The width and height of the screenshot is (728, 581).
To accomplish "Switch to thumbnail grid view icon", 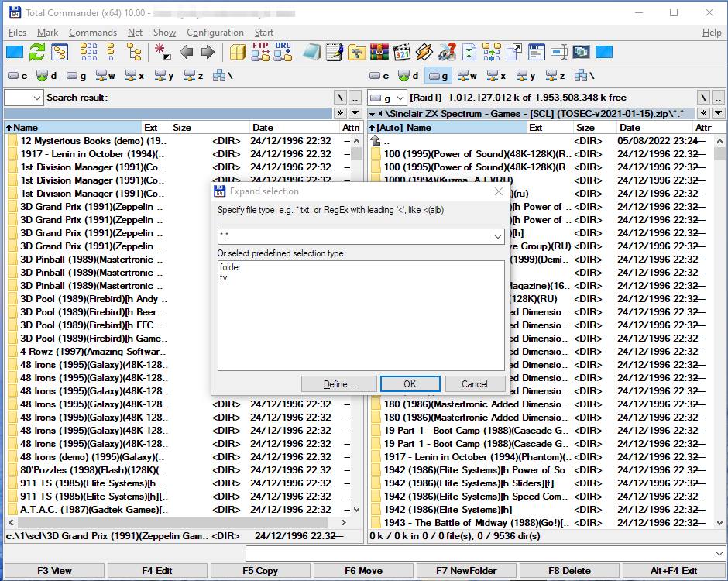I will click(89, 52).
